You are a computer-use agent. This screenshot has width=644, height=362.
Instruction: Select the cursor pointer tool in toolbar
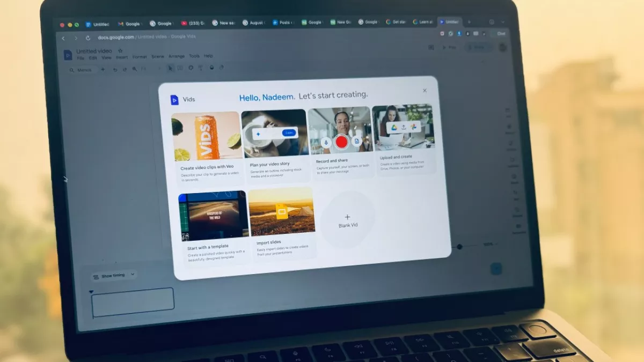[170, 68]
